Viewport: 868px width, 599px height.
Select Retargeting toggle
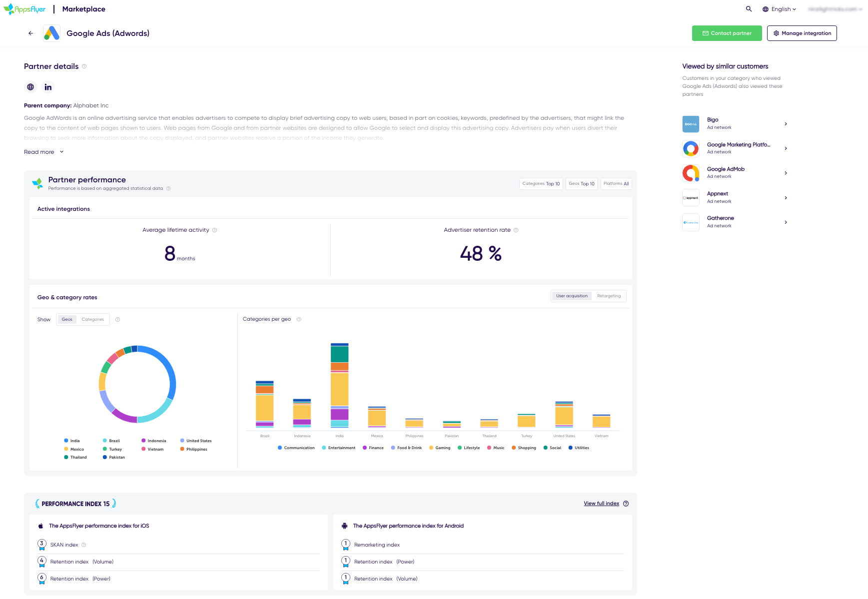(609, 296)
